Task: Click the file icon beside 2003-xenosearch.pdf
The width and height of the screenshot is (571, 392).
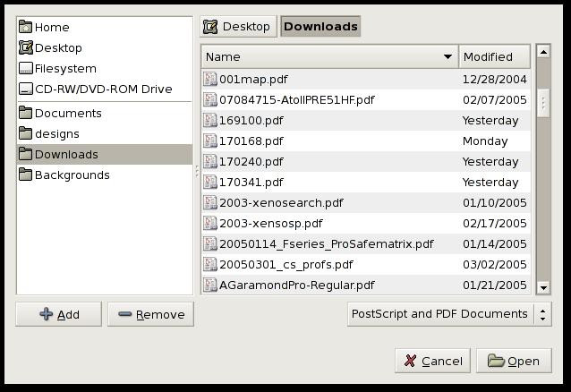Action: coord(210,202)
